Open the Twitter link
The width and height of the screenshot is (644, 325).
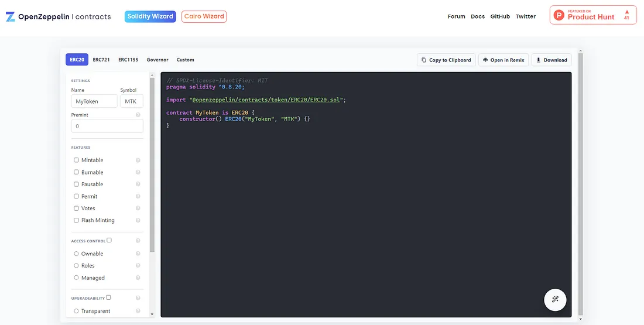click(x=526, y=17)
